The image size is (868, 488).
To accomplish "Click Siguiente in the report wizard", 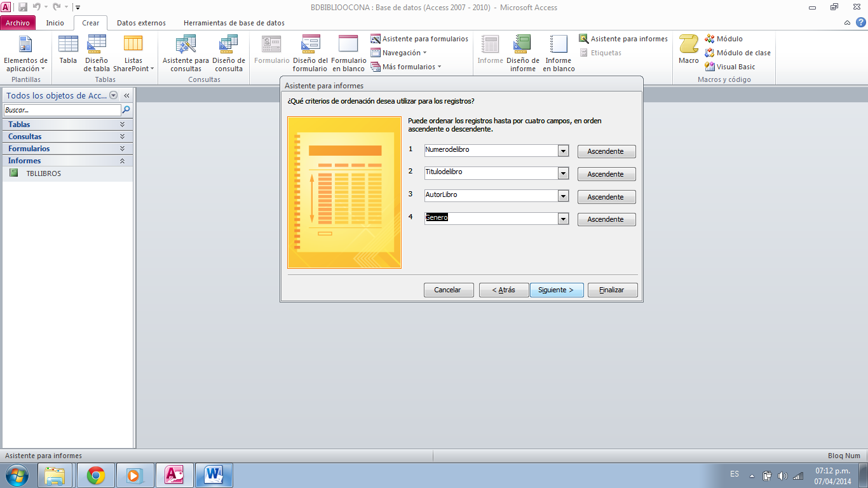I will 557,290.
